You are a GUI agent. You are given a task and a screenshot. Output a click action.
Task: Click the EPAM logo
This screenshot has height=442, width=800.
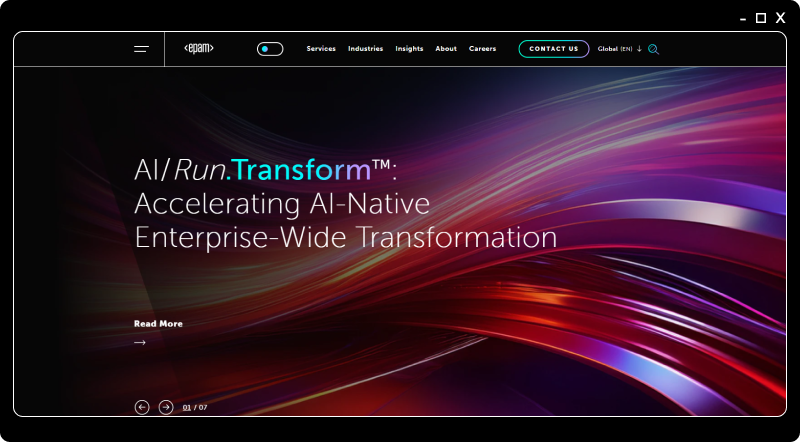(x=199, y=49)
